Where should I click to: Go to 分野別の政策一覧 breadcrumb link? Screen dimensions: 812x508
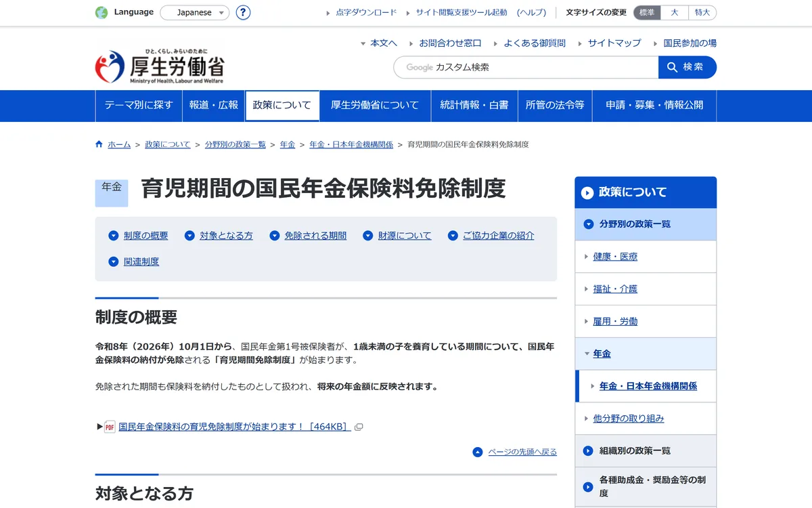click(235, 144)
